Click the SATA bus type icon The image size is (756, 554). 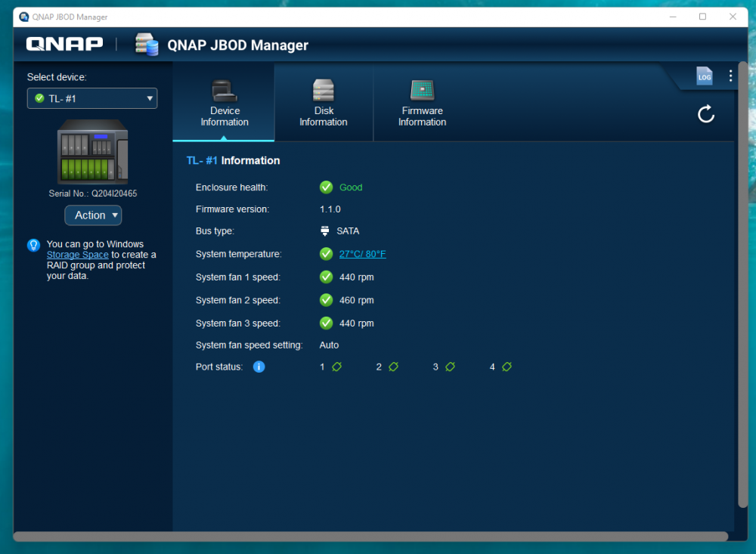pos(325,231)
